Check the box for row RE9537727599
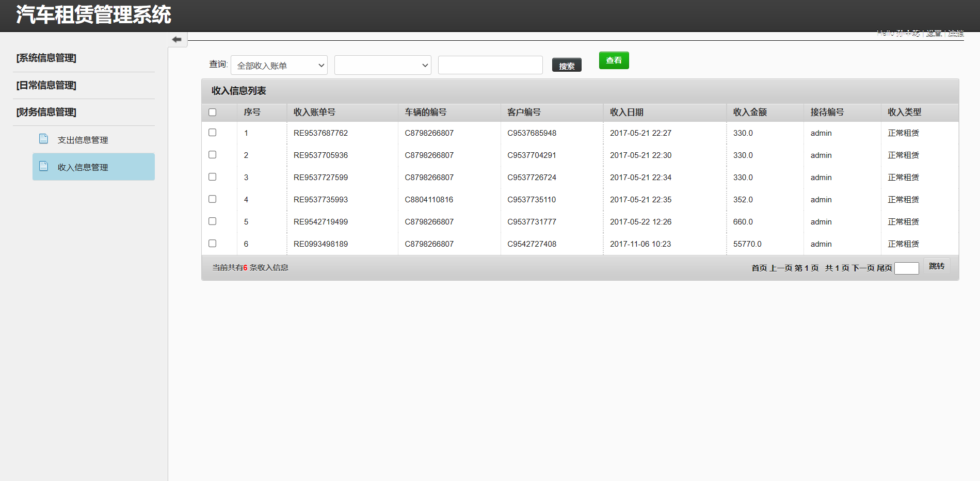This screenshot has height=481, width=980. point(212,177)
